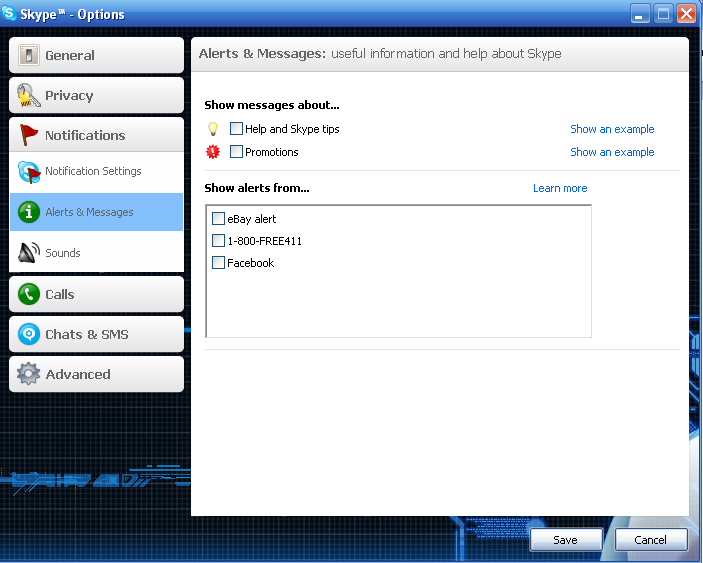This screenshot has height=563, width=703.
Task: Click the 'Facebook' label text
Action: (x=251, y=263)
